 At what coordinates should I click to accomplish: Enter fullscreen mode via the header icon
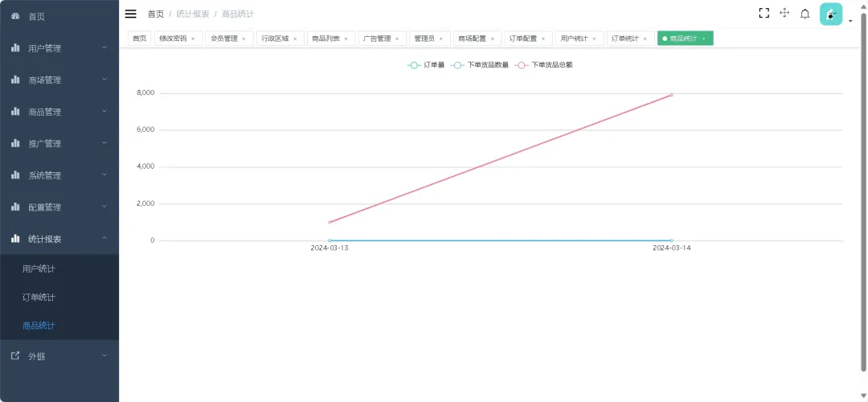point(764,14)
